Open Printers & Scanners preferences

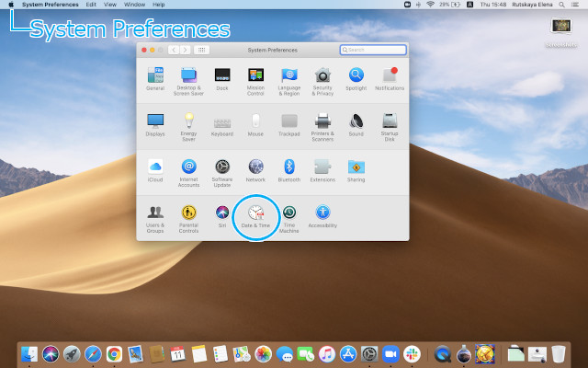click(x=322, y=127)
